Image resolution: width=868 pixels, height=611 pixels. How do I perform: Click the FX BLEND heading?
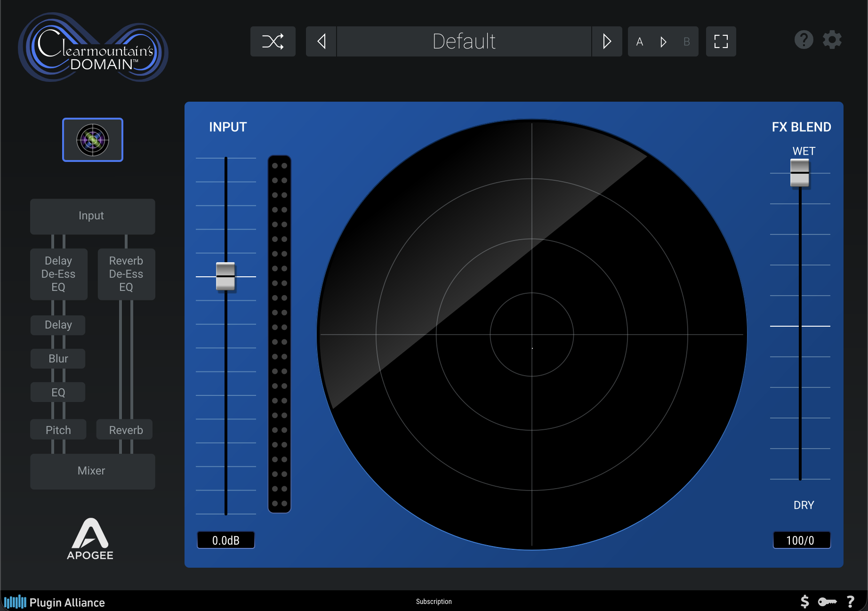click(801, 127)
